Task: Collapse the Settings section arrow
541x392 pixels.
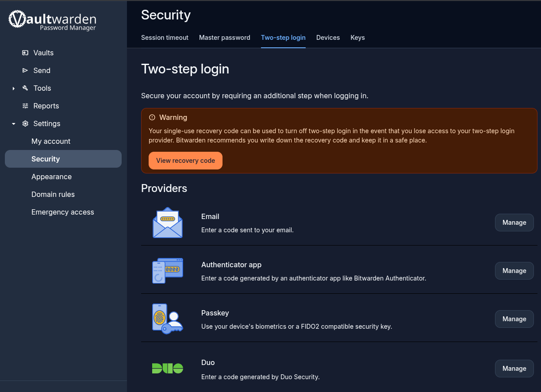Action: coord(14,124)
